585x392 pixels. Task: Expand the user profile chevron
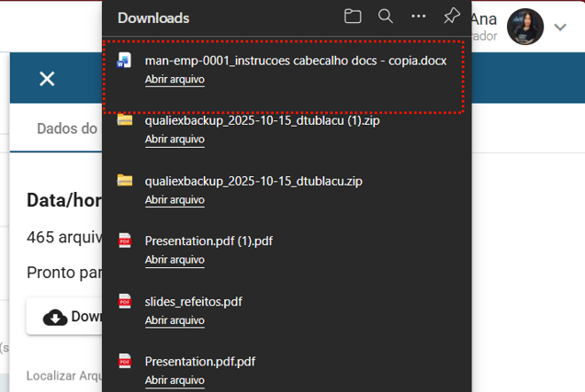click(560, 28)
